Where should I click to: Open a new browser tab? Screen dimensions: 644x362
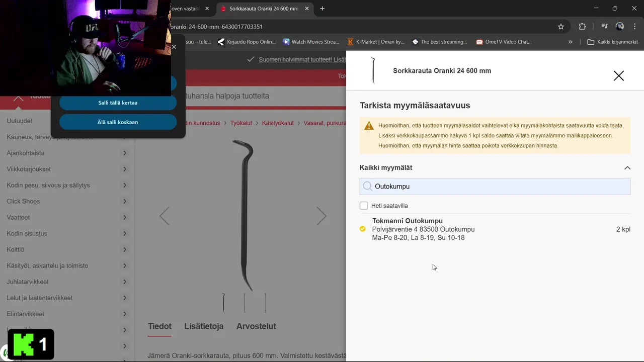[x=323, y=9]
